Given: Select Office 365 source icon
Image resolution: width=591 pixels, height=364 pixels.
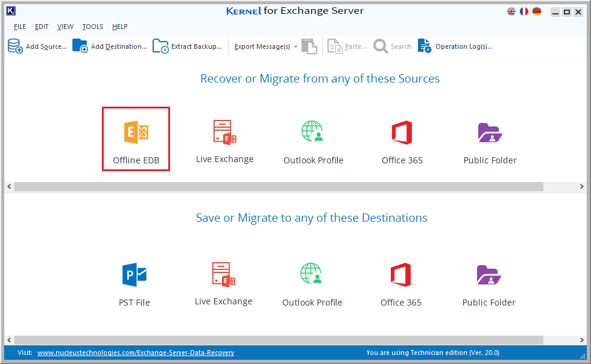Looking at the screenshot, I should point(402,142).
